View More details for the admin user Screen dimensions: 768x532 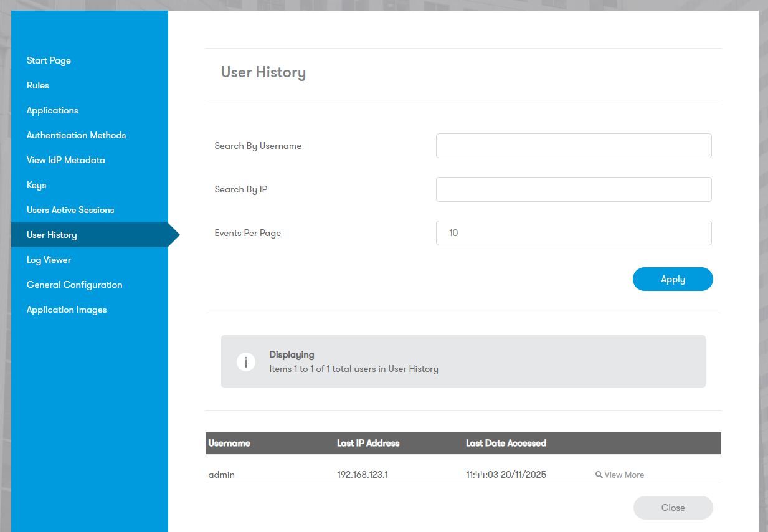623,475
